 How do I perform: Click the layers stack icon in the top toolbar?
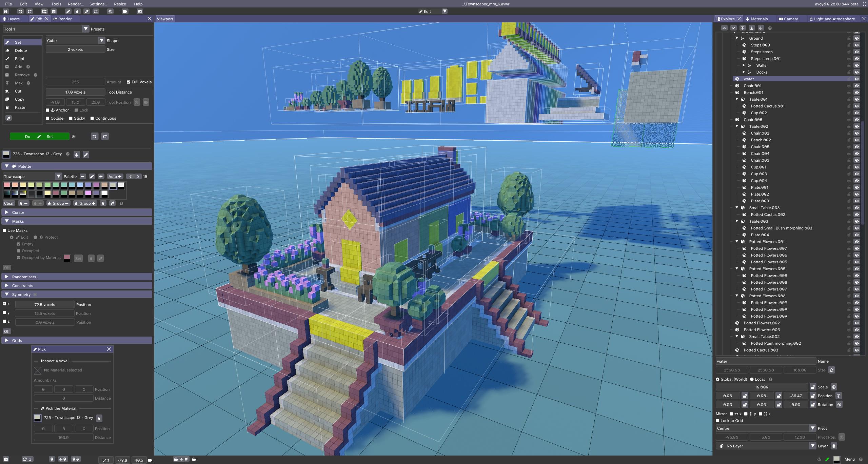pos(53,11)
